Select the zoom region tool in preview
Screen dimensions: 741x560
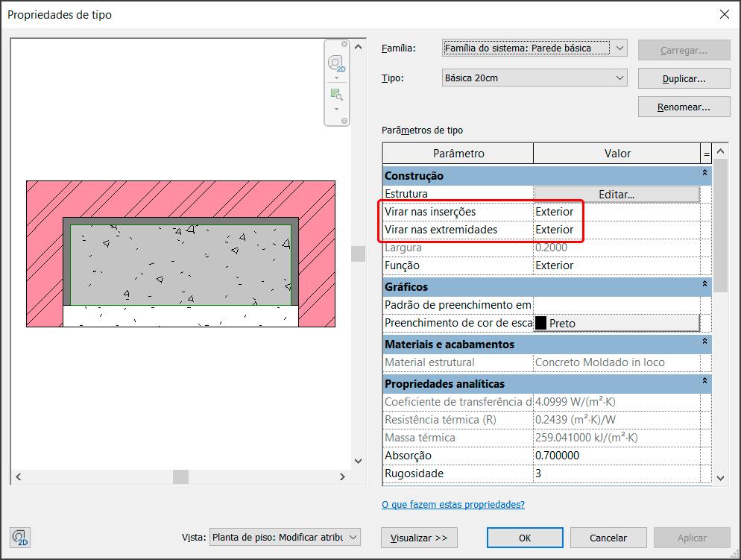[x=337, y=95]
